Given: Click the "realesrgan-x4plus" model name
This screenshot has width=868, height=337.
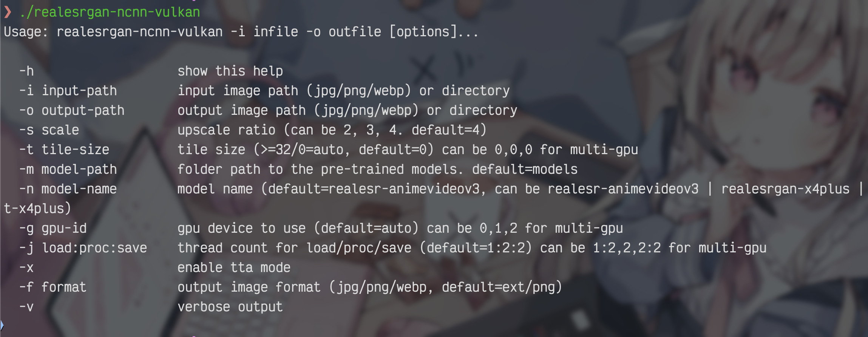Looking at the screenshot, I should pos(785,189).
